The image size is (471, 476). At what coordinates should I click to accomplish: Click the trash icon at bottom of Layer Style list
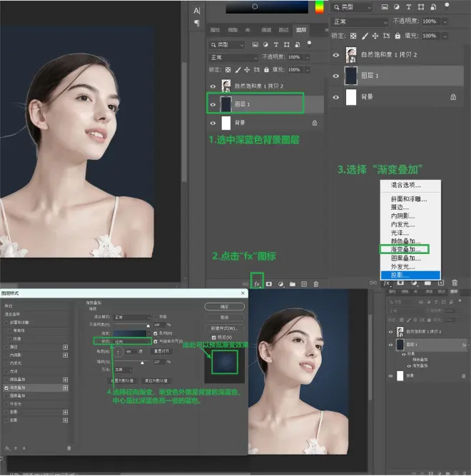pyautogui.click(x=69, y=447)
